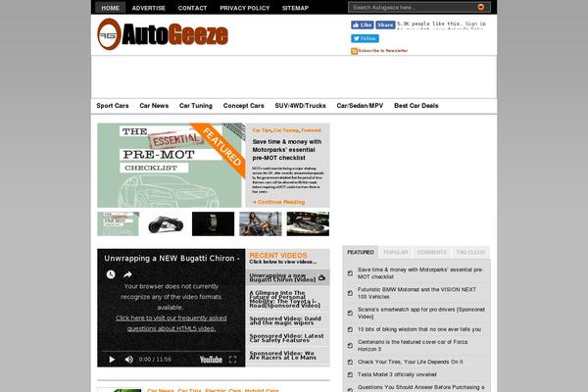
Task: Open sidebar link Save time & money with Motorparks
Action: click(420, 273)
